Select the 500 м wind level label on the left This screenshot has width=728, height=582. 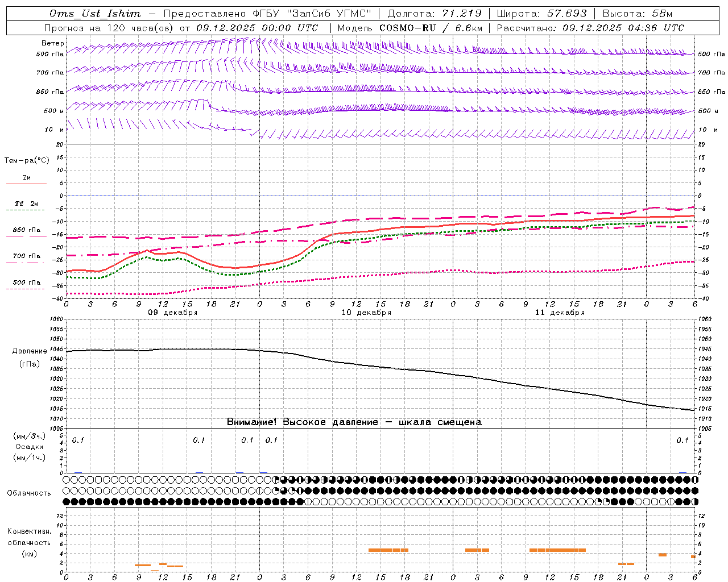point(54,111)
